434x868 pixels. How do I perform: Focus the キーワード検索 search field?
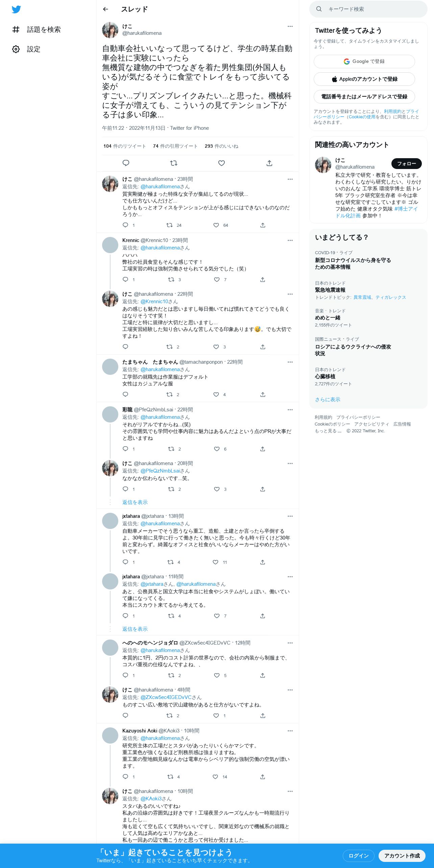368,9
